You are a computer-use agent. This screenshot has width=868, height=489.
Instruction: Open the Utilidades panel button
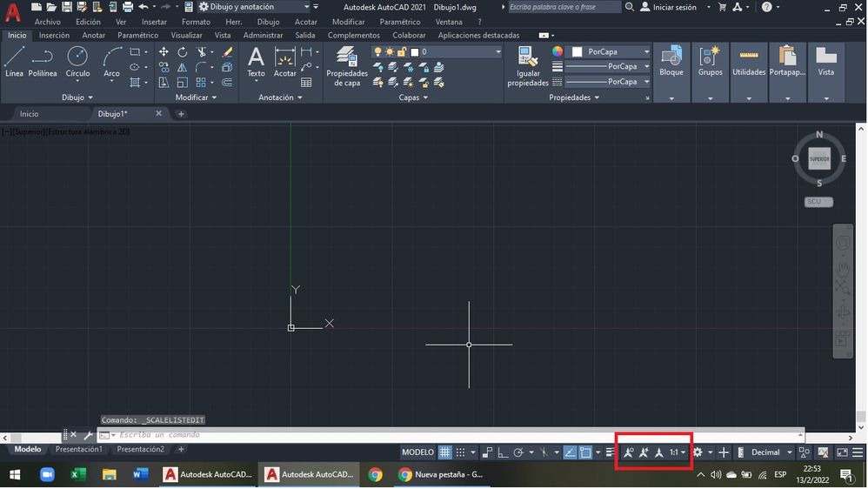(749, 72)
